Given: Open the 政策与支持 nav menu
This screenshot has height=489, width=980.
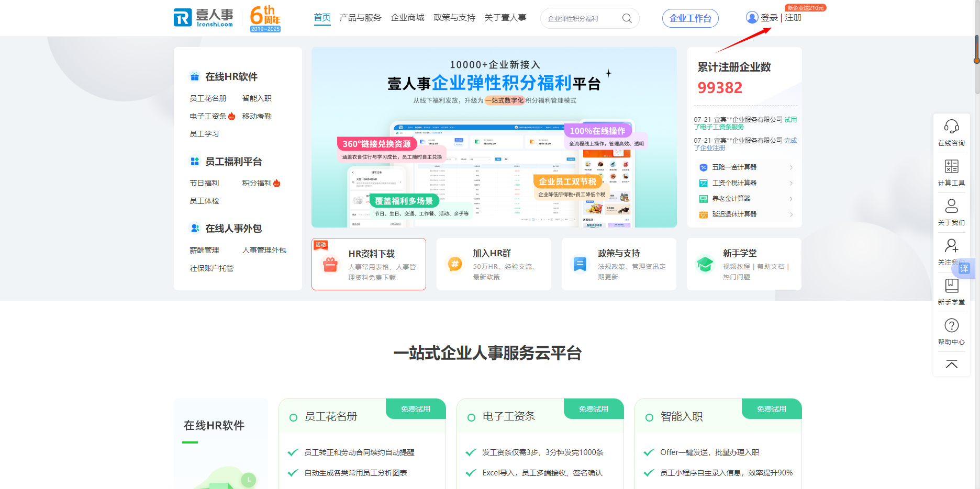Looking at the screenshot, I should (454, 18).
